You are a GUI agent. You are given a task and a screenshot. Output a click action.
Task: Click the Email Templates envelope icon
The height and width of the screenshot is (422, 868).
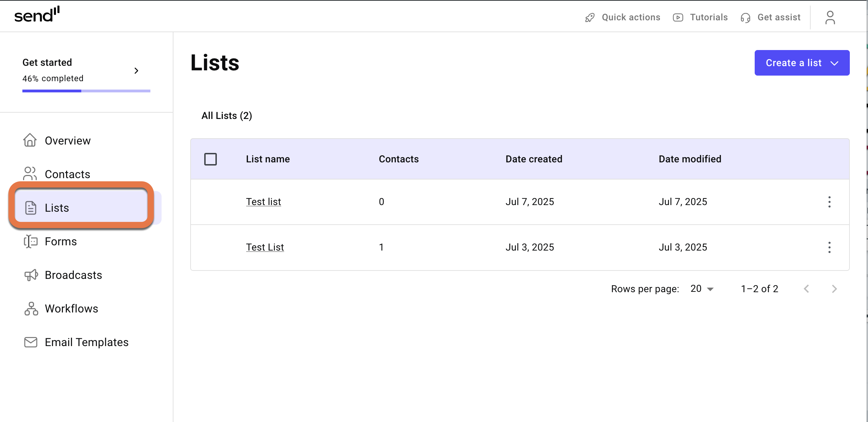[x=31, y=342]
